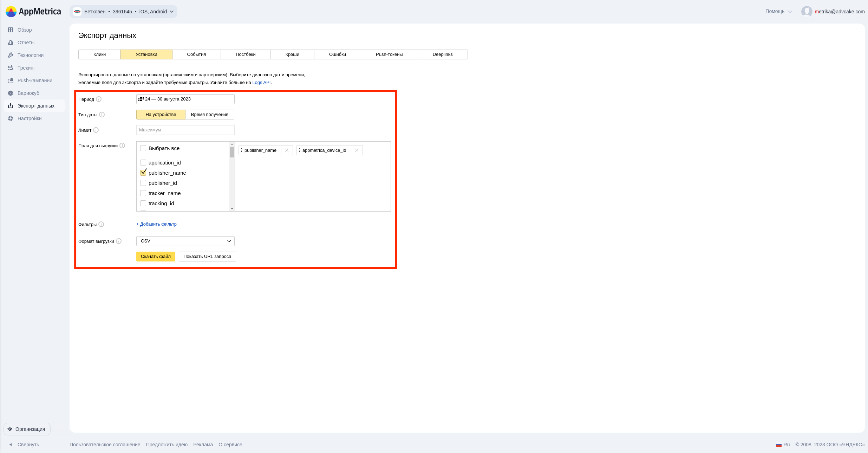Open the Пользовательское соглашение link
The width and height of the screenshot is (868, 453).
pos(105,445)
